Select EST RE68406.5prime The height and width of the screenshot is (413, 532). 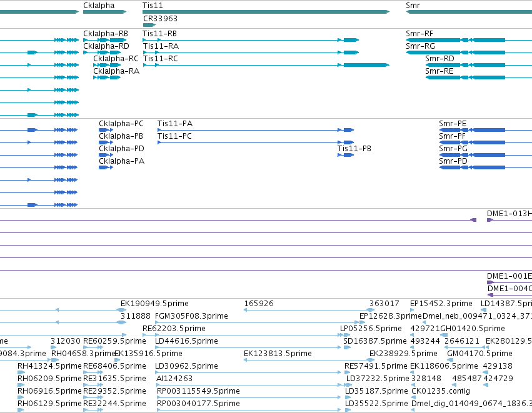click(x=114, y=366)
